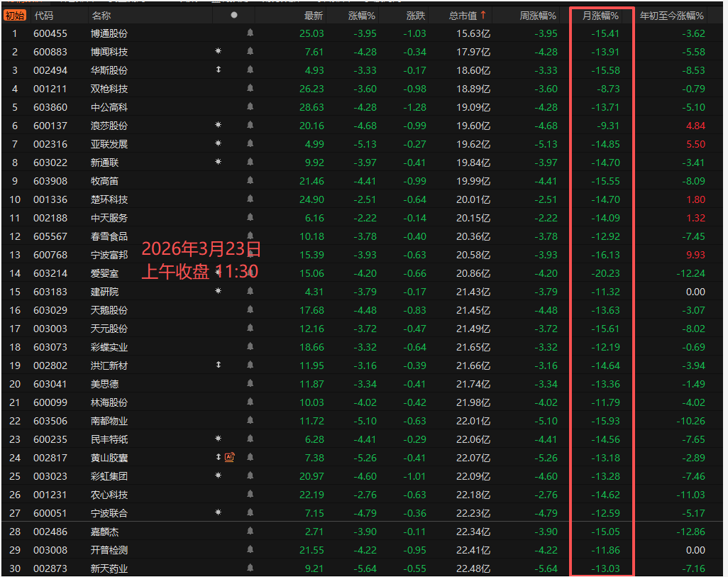Screen dimensions: 728x577
Task: Click latest price 26.23
Action: click(311, 89)
